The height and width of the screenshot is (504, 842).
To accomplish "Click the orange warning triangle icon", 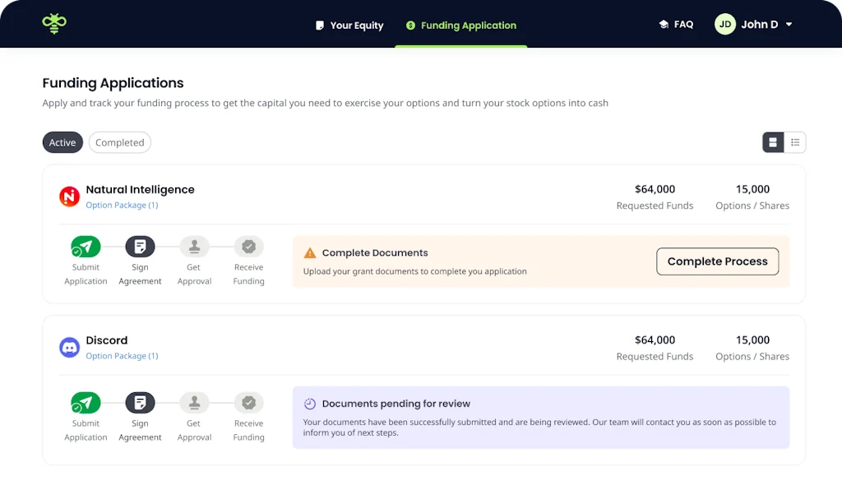I will pyautogui.click(x=310, y=253).
